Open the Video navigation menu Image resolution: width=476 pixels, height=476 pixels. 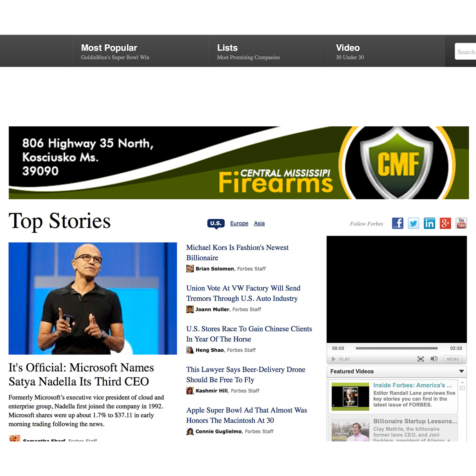(x=348, y=48)
